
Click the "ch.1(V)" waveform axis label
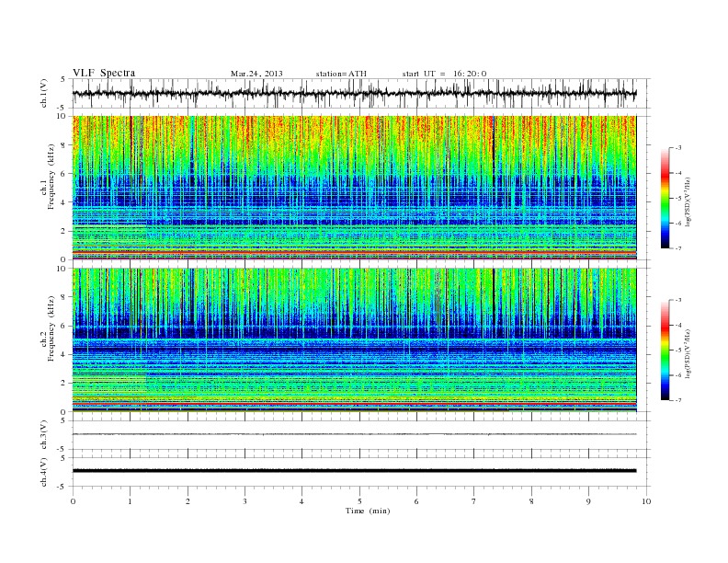(43, 93)
